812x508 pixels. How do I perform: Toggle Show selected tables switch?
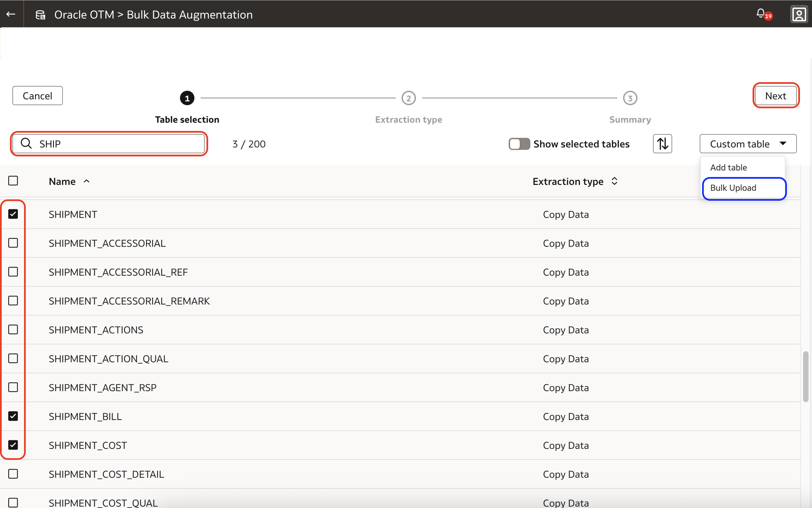pyautogui.click(x=519, y=144)
